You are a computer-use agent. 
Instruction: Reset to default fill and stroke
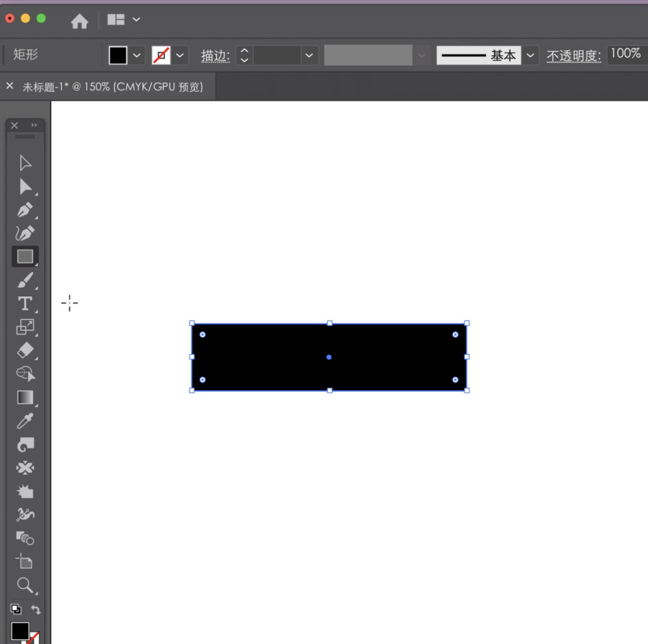tap(16, 610)
